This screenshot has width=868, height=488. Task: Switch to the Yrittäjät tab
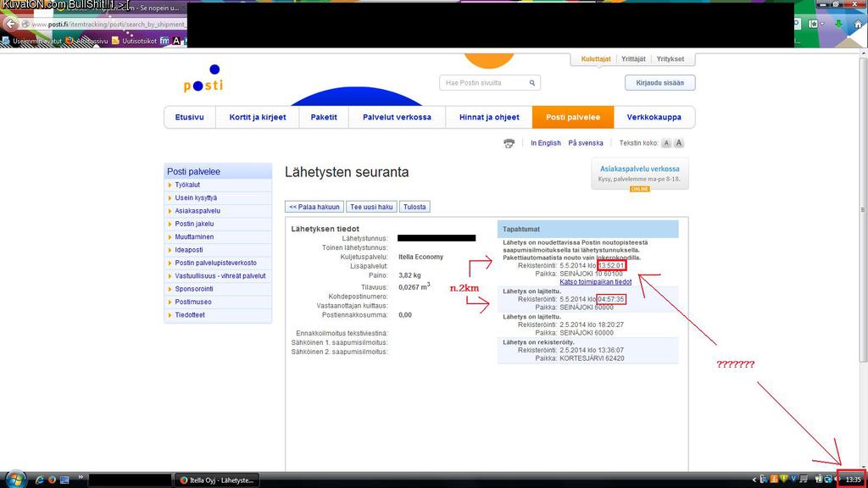[633, 59]
